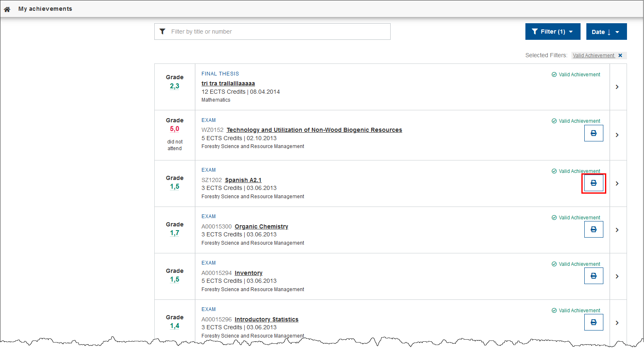This screenshot has width=644, height=350.
Task: Click the 5,0 grade of Technology exam
Action: pyautogui.click(x=175, y=129)
